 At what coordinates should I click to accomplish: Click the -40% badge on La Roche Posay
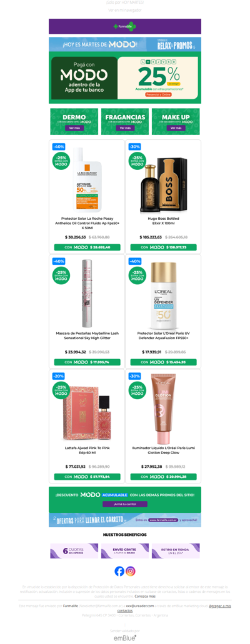58,147
